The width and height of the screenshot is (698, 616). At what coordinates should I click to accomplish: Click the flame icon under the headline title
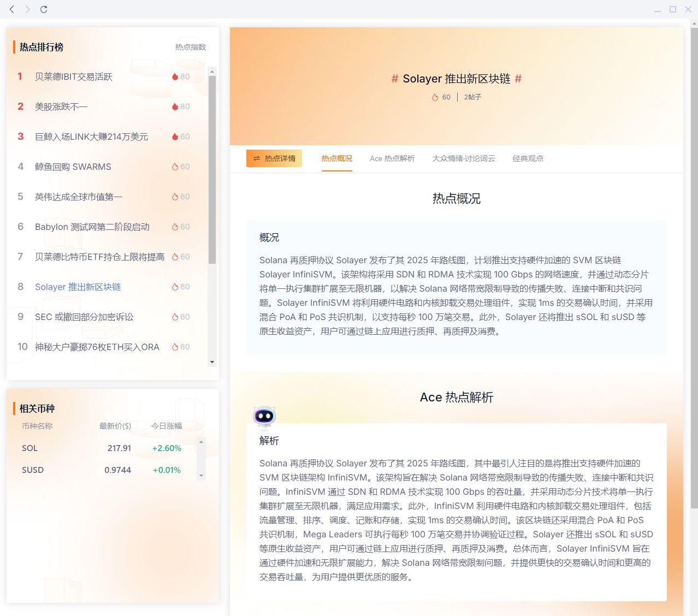click(x=435, y=97)
